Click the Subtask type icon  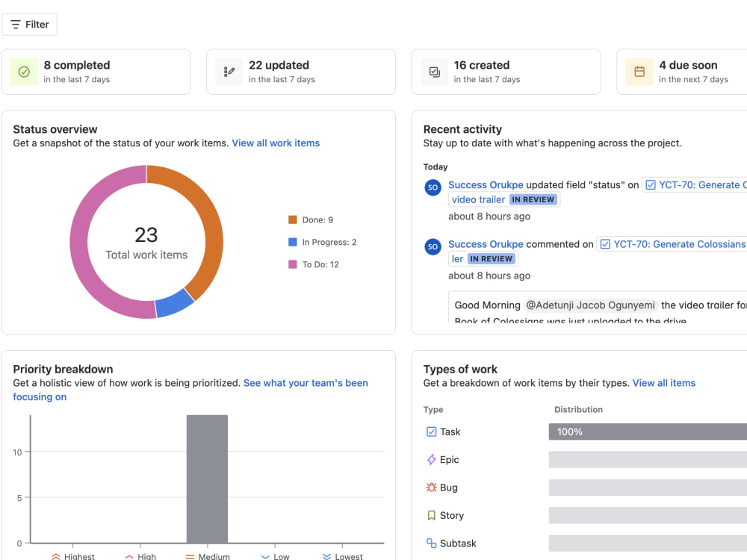tap(431, 543)
